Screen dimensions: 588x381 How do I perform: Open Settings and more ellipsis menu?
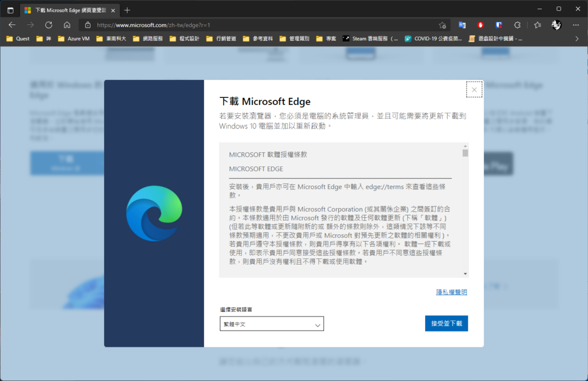[576, 25]
